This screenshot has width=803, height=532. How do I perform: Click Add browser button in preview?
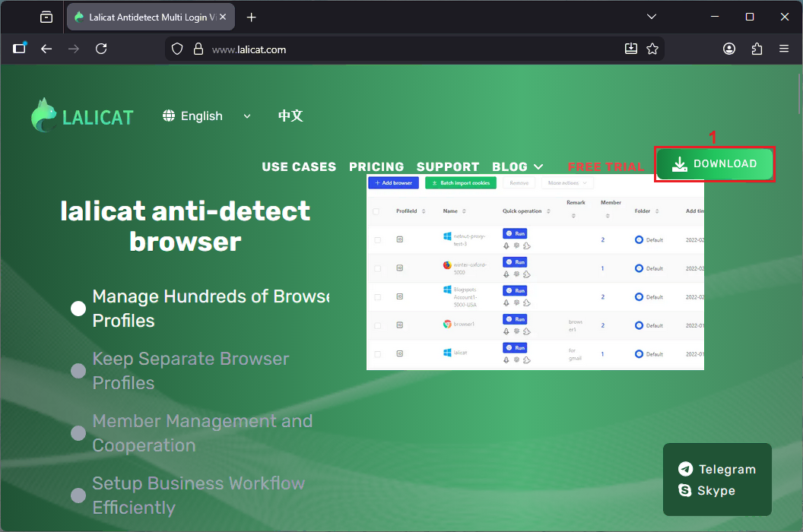coord(393,183)
